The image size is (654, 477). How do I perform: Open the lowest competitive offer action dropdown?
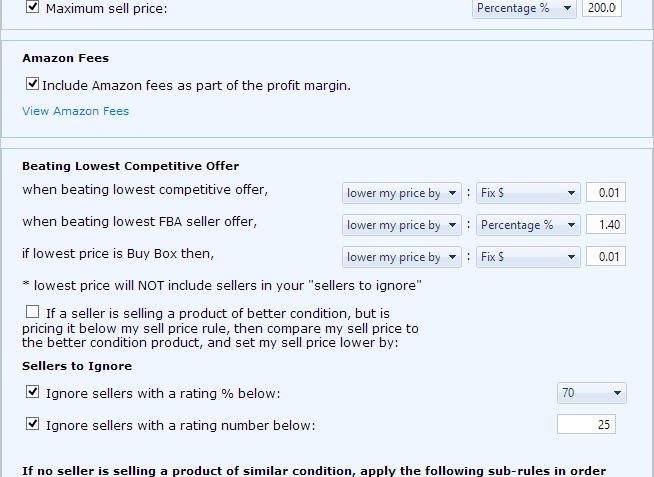pos(402,193)
